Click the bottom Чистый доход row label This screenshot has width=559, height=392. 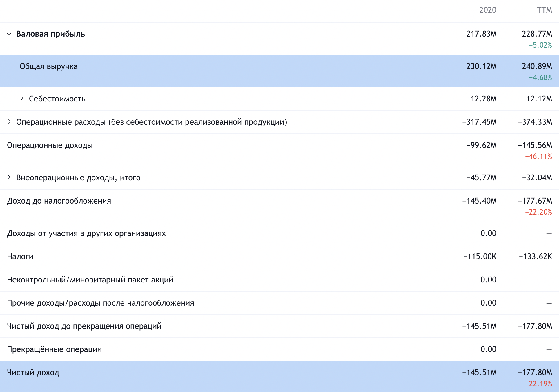tap(33, 373)
